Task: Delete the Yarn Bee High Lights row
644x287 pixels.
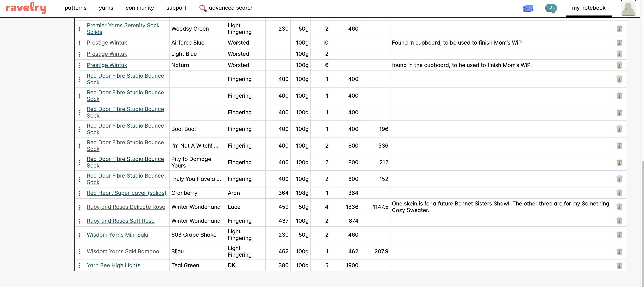Action: [x=619, y=265]
